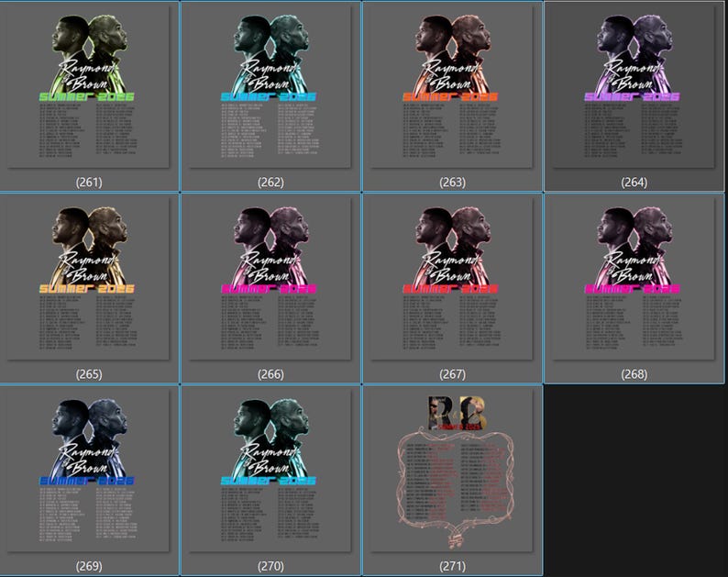The width and height of the screenshot is (728, 577).
Task: Select the orange tour design thumbnail (263)
Action: 452,87
